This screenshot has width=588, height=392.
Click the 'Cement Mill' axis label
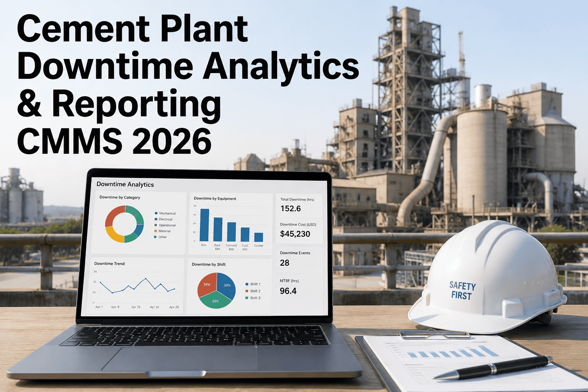click(x=231, y=247)
